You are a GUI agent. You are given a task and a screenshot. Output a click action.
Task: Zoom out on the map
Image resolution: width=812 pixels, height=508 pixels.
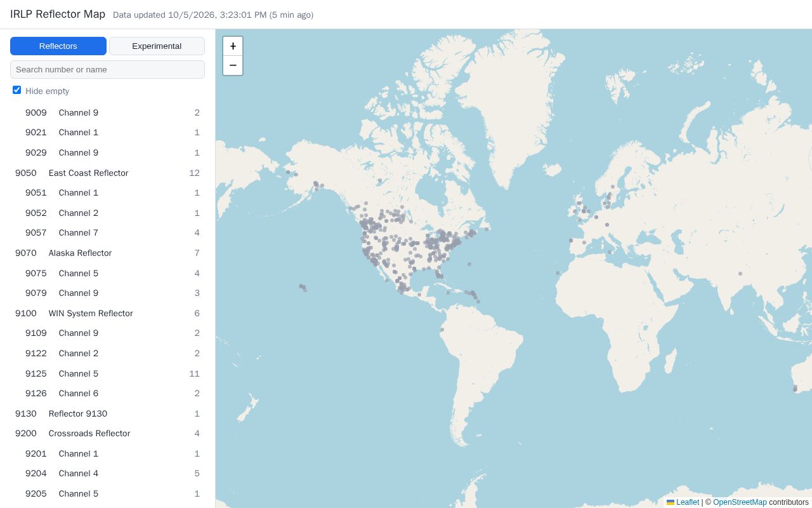coord(233,65)
